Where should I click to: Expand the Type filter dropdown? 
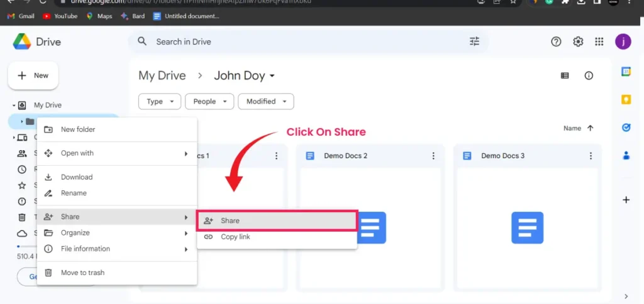160,101
